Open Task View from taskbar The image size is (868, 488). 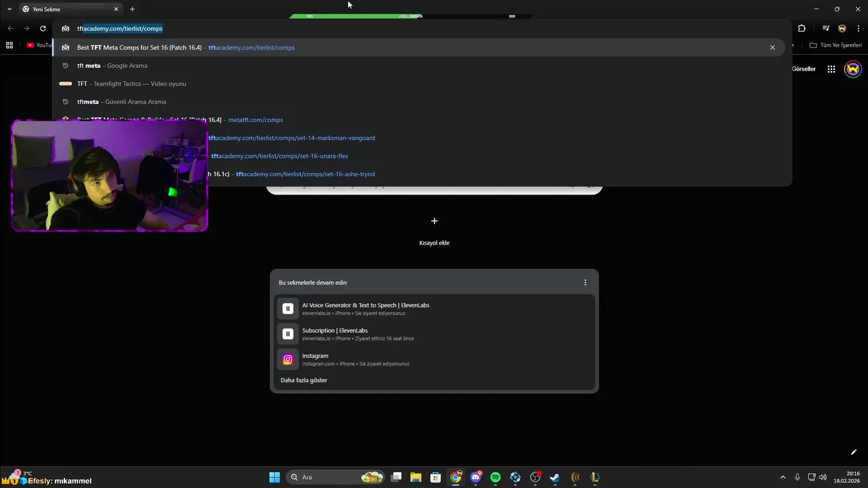[397, 477]
